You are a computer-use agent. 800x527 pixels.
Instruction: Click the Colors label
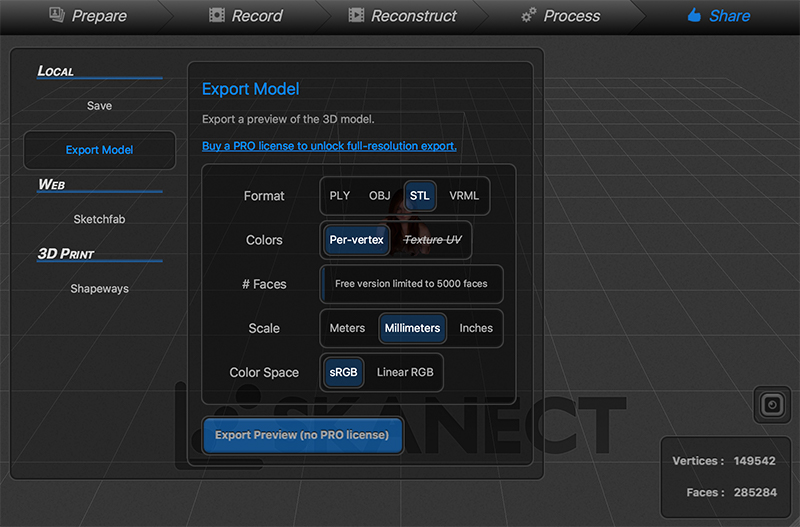click(x=264, y=240)
